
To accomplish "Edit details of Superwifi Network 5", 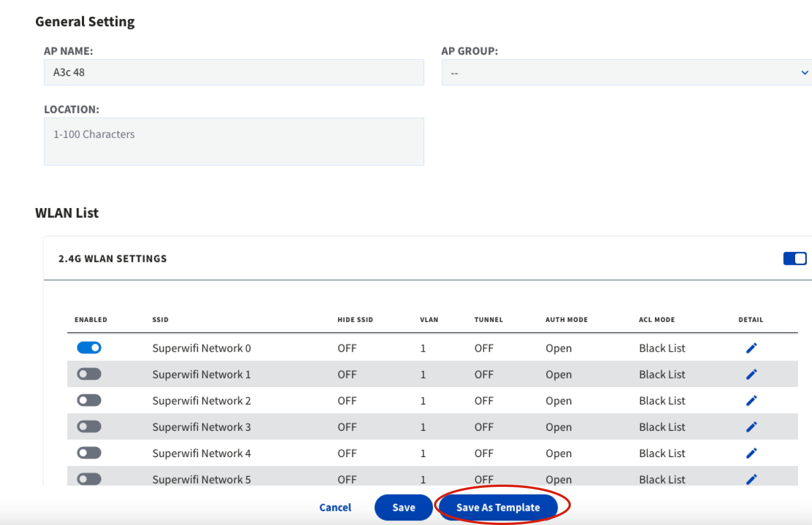I will pyautogui.click(x=751, y=479).
